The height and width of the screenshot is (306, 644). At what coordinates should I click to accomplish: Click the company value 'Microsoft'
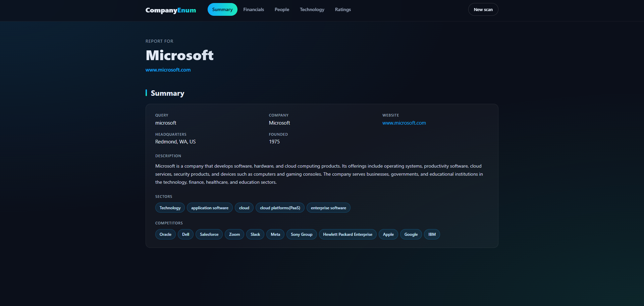pos(279,123)
